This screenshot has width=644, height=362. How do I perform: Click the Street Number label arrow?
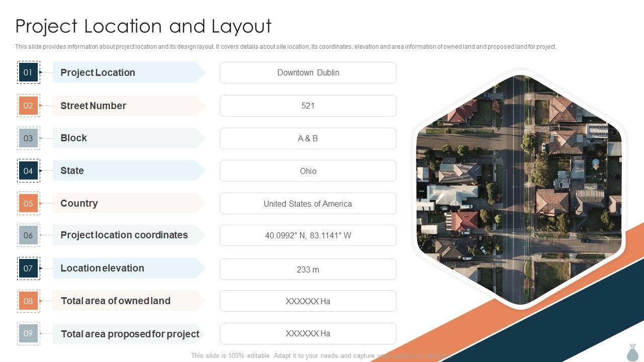tap(128, 106)
